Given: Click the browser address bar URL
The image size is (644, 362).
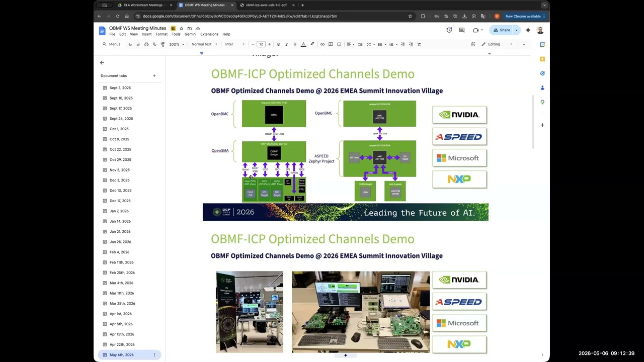Looking at the screenshot, I should tap(240, 16).
